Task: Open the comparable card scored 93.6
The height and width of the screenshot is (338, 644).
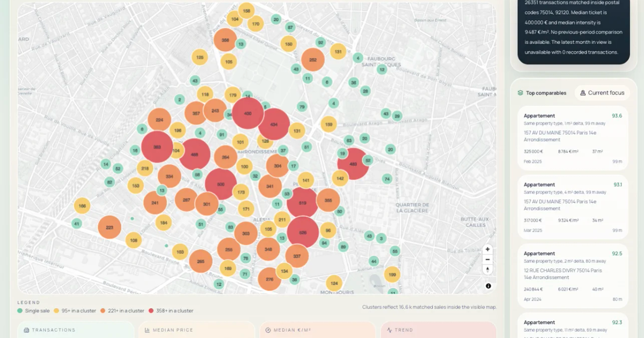Action: 573,138
